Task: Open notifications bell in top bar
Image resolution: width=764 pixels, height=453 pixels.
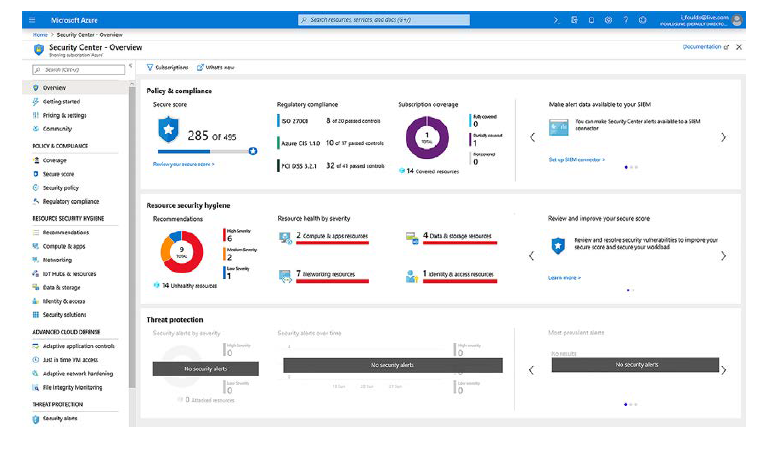Action: 591,20
